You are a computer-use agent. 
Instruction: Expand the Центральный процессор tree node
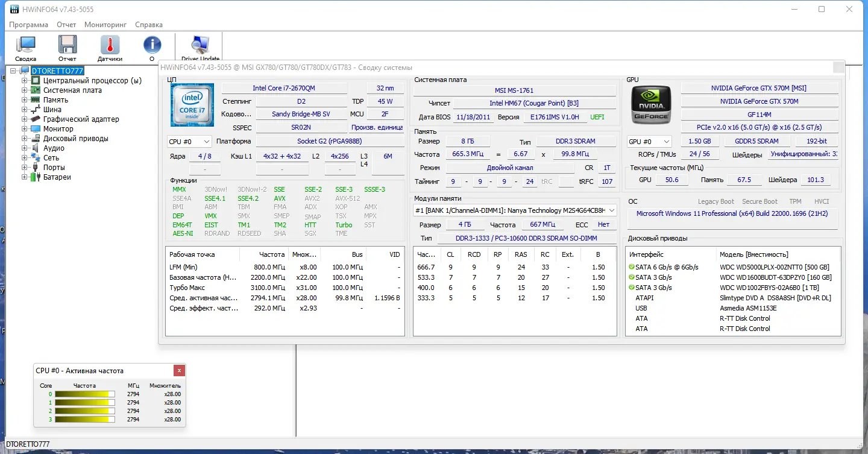click(25, 80)
